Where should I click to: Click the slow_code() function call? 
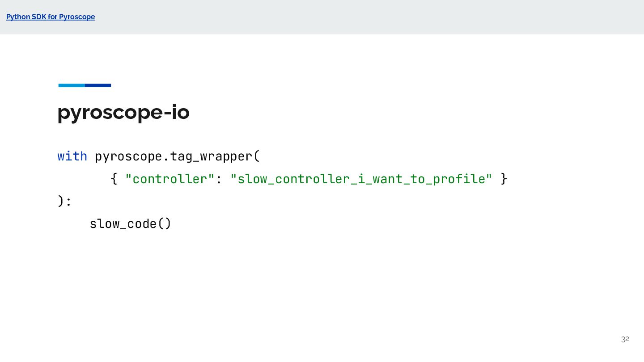[x=131, y=223]
